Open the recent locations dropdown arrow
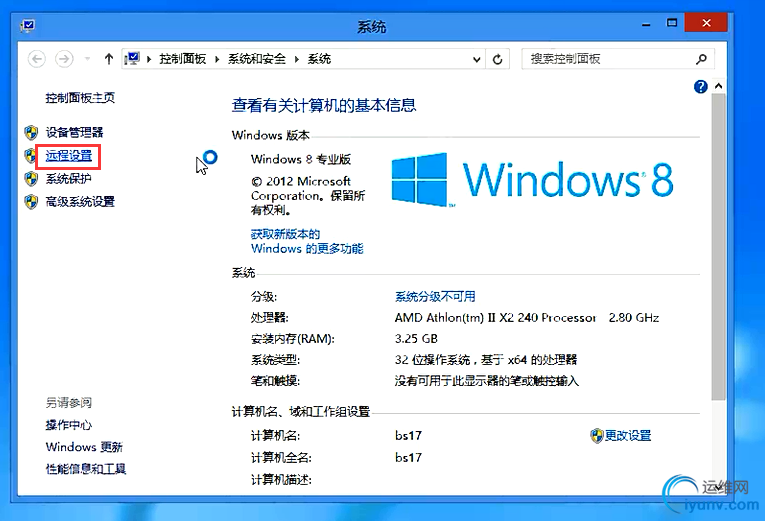 [87, 59]
